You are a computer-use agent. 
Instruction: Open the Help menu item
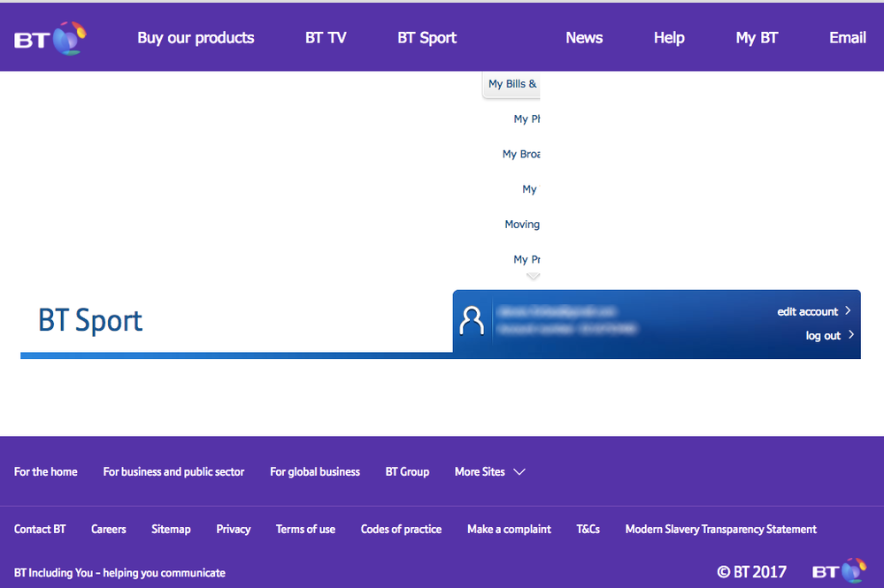669,38
